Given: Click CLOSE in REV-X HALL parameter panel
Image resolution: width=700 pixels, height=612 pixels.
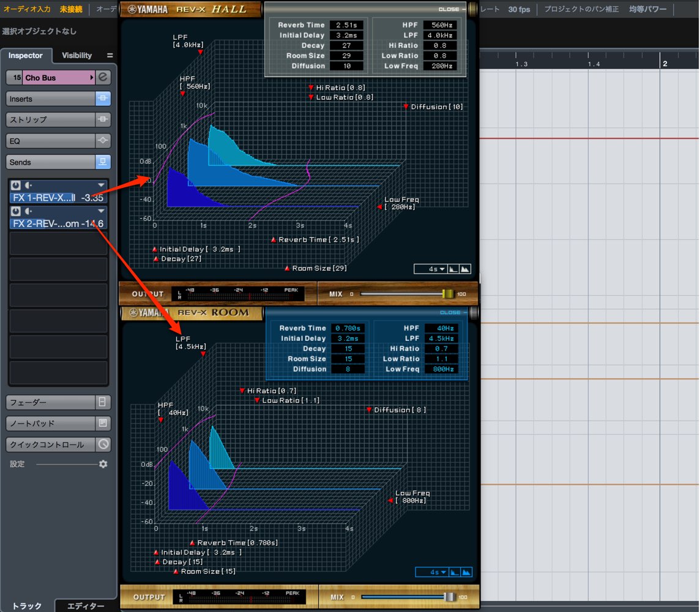Looking at the screenshot, I should [449, 9].
